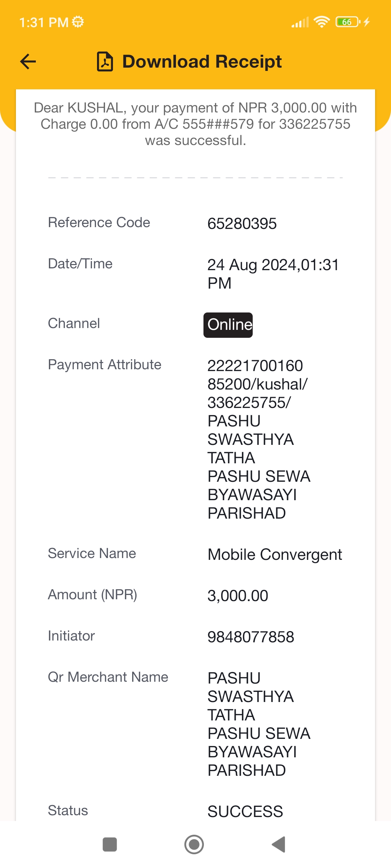
Task: Tap the Online channel badge
Action: point(228,325)
